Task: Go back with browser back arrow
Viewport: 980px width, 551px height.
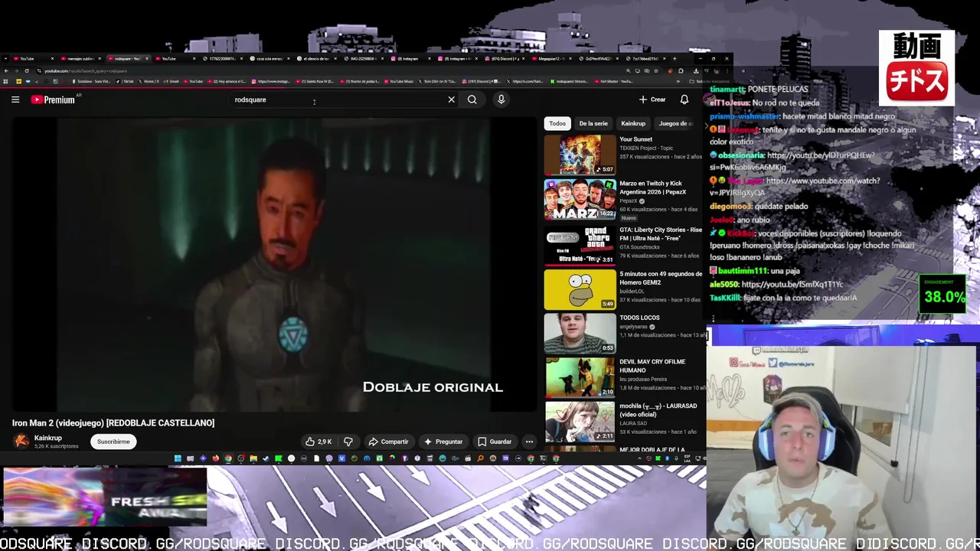Action: pos(6,70)
